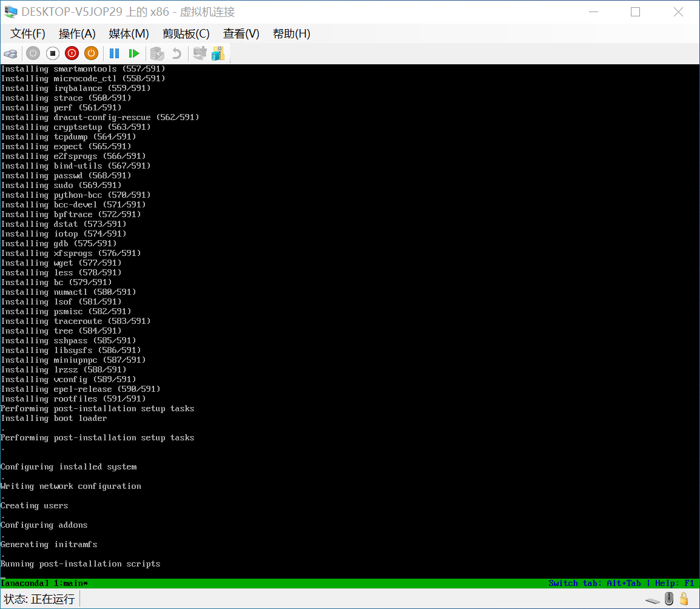Click line "Installing rootfiles (591/591)"
Screen dimensions: 700x609
pos(73,399)
